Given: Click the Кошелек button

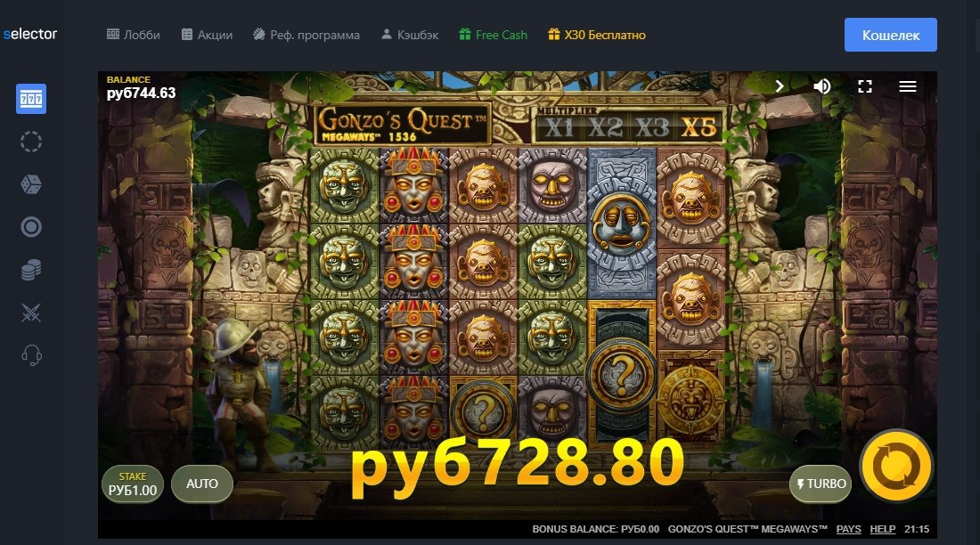Looking at the screenshot, I should click(x=891, y=35).
